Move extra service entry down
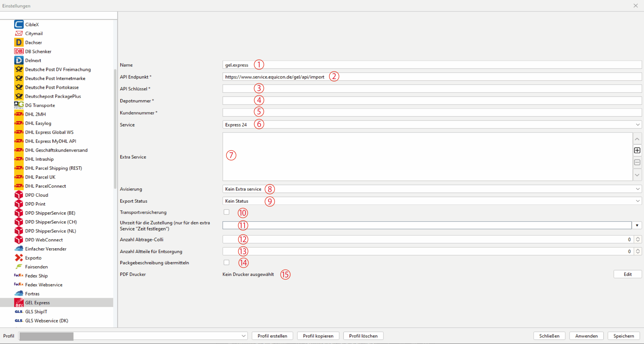Image resolution: width=644 pixels, height=344 pixels. (x=637, y=175)
